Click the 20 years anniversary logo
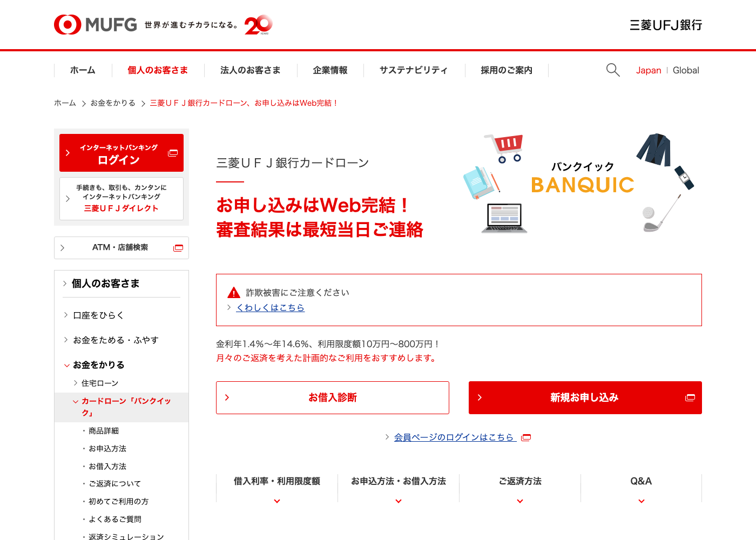 point(258,25)
